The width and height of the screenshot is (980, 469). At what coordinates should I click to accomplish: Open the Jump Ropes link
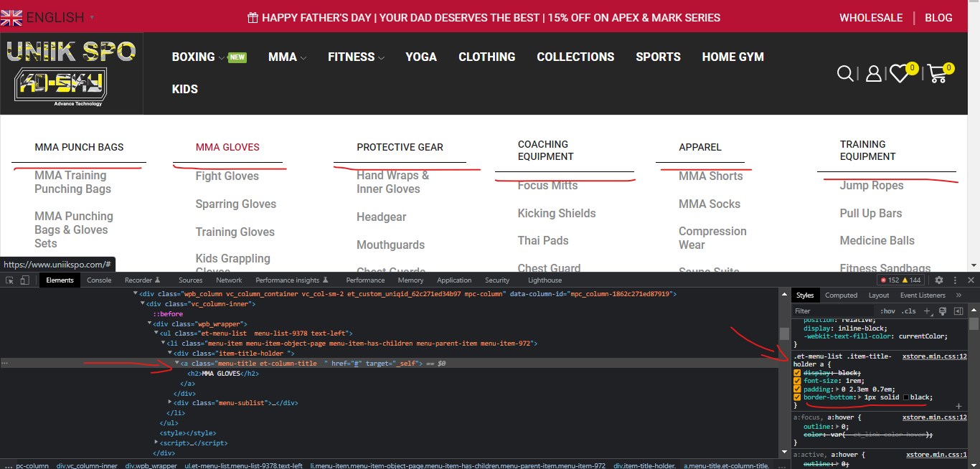tap(872, 185)
